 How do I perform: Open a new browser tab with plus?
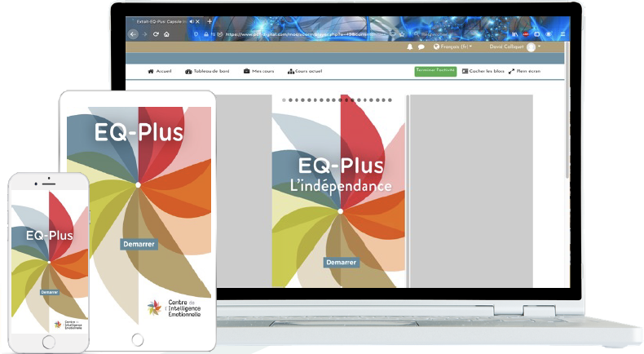210,21
